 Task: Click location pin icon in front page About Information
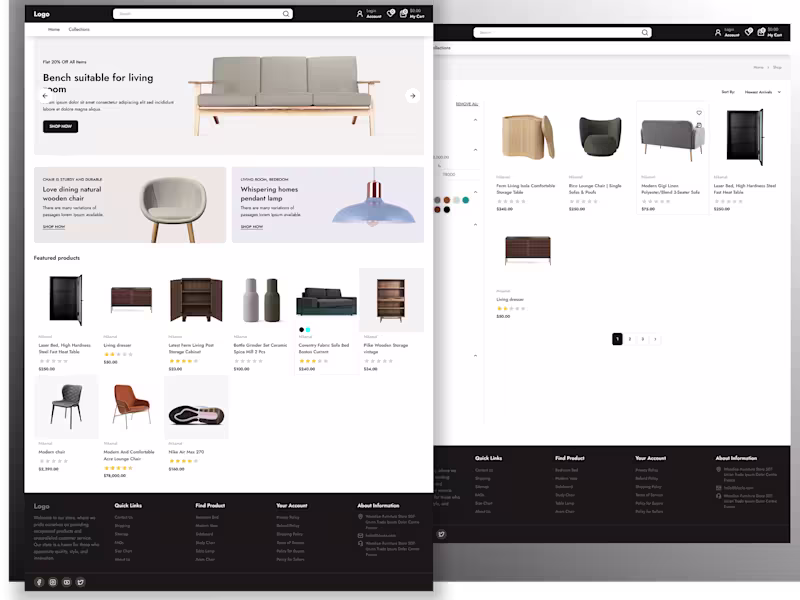click(360, 517)
